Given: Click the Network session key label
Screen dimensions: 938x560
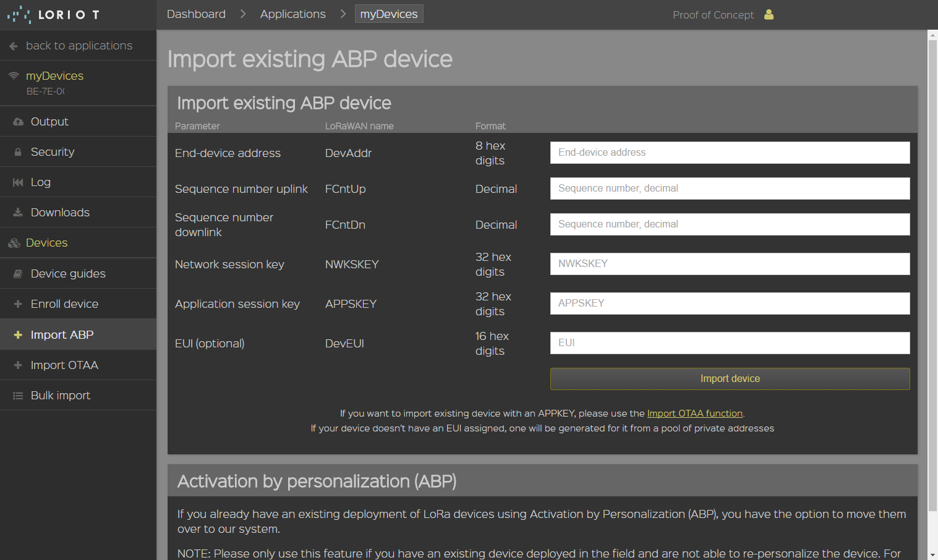Looking at the screenshot, I should click(x=229, y=265).
